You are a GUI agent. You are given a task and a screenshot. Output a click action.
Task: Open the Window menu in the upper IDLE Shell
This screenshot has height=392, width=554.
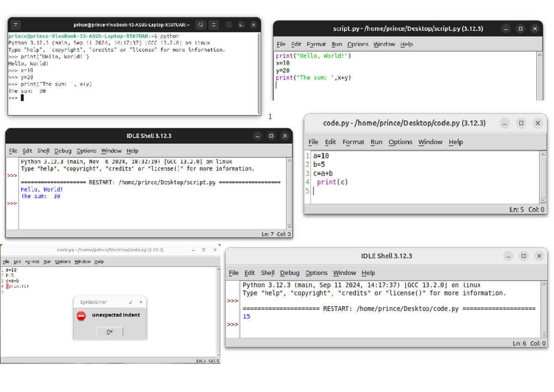pos(111,151)
